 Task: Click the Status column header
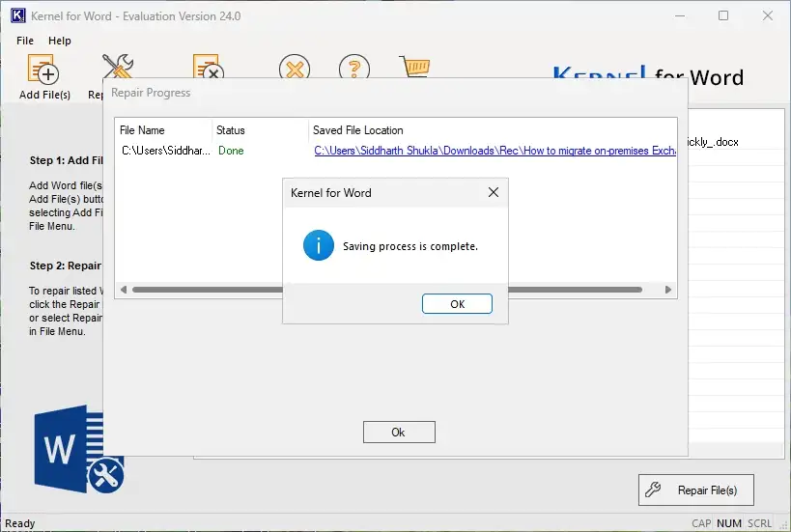231,130
